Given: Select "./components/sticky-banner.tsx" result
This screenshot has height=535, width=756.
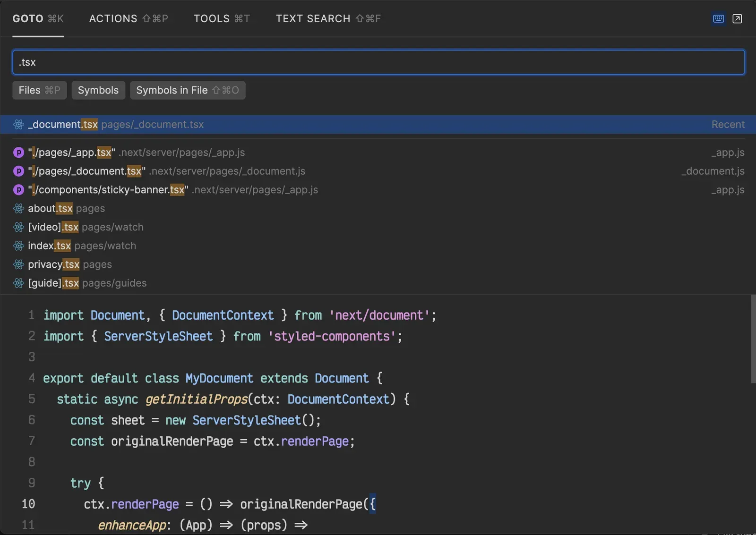Looking at the screenshot, I should (378, 190).
